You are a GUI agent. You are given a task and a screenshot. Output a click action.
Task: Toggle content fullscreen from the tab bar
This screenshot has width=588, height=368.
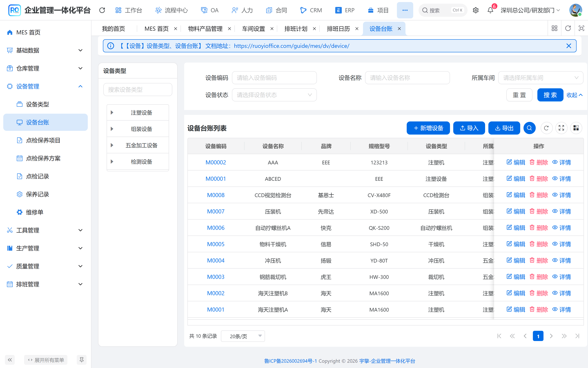pyautogui.click(x=581, y=28)
